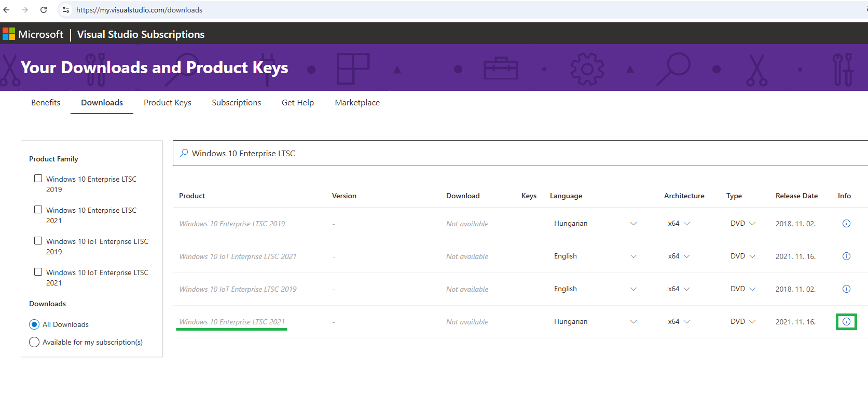Click Not available in Enterprise LTSC 2019 row
Viewport: 868px width, 409px height.
coord(467,224)
